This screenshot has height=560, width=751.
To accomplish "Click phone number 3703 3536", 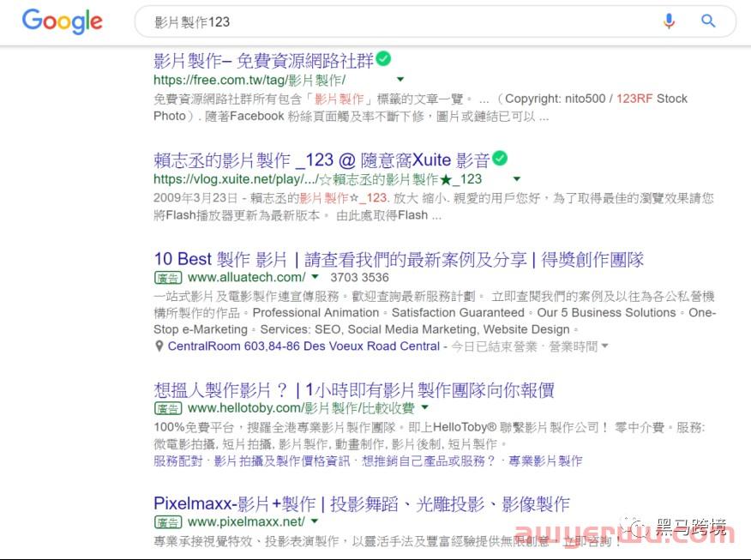I will (x=359, y=277).
